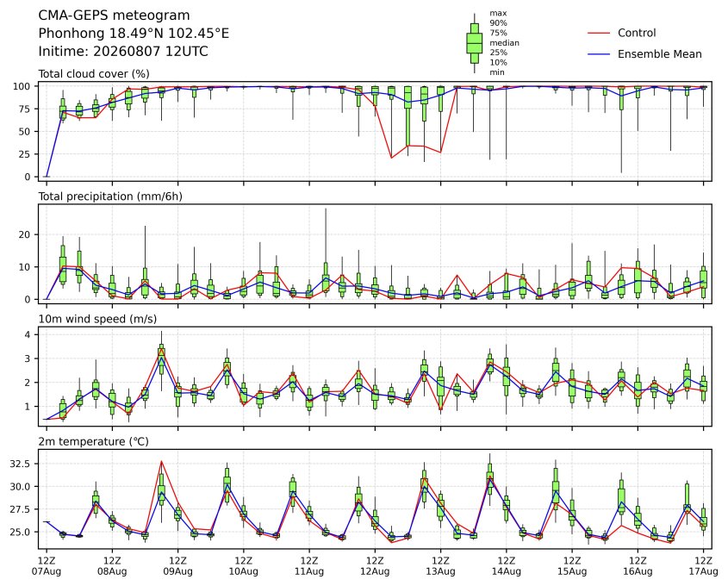Viewport: 728px width, 586px height.
Task: Click the Total precipitation panel title
Action: (x=110, y=196)
